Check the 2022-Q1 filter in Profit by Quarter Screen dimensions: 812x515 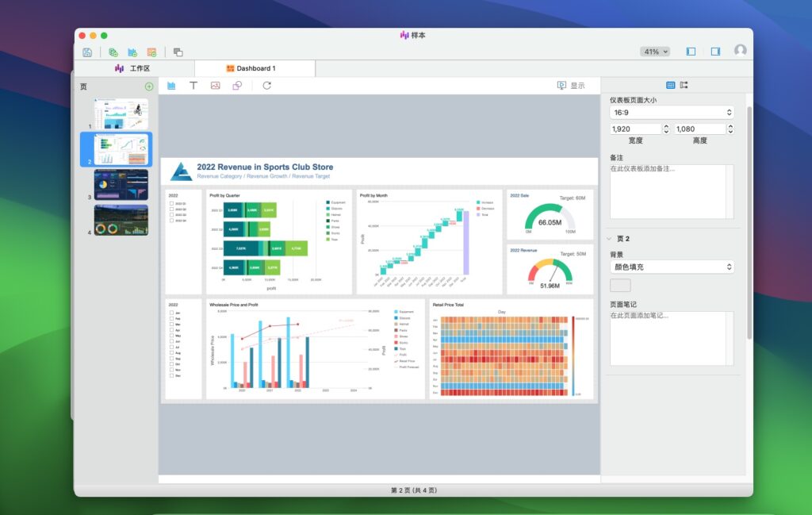(171, 203)
